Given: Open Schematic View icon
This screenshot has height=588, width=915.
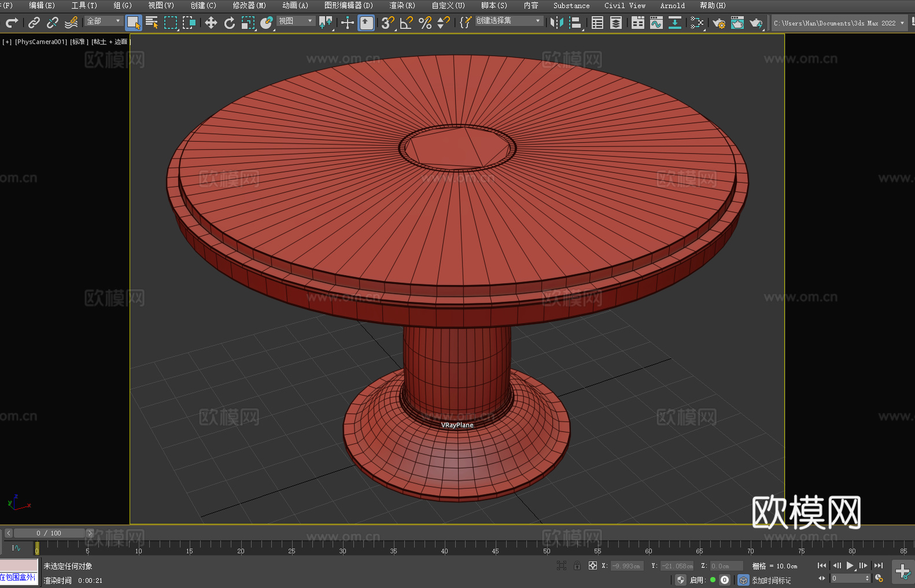Looking at the screenshot, I should [x=697, y=23].
